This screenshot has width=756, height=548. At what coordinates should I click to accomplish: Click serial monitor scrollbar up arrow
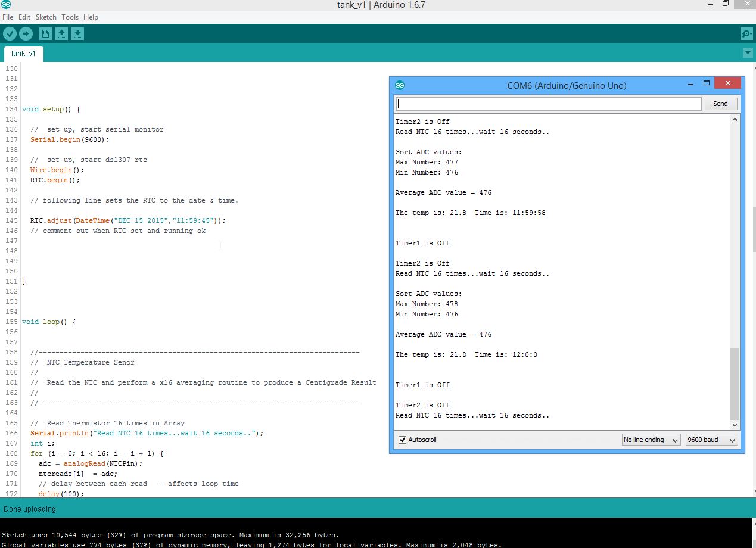(735, 119)
